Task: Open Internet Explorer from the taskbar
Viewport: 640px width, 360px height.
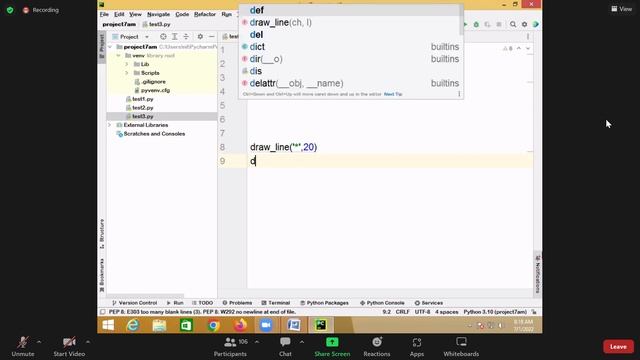Action: point(133,325)
